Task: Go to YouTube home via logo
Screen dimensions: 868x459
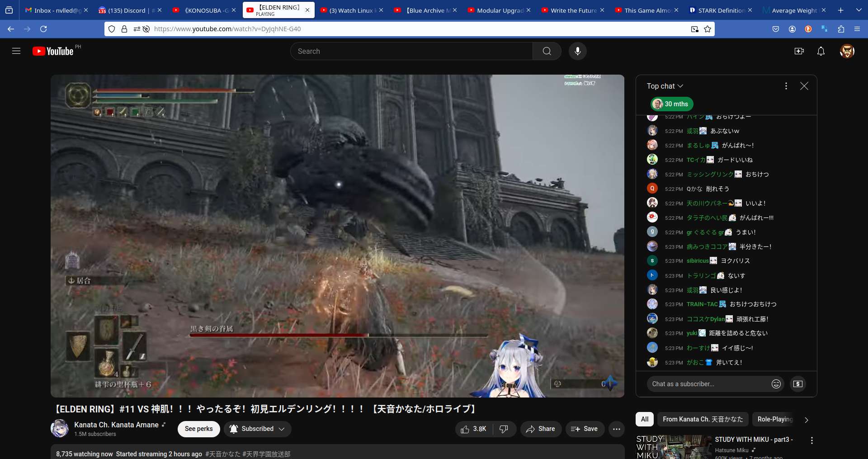Action: coord(53,51)
